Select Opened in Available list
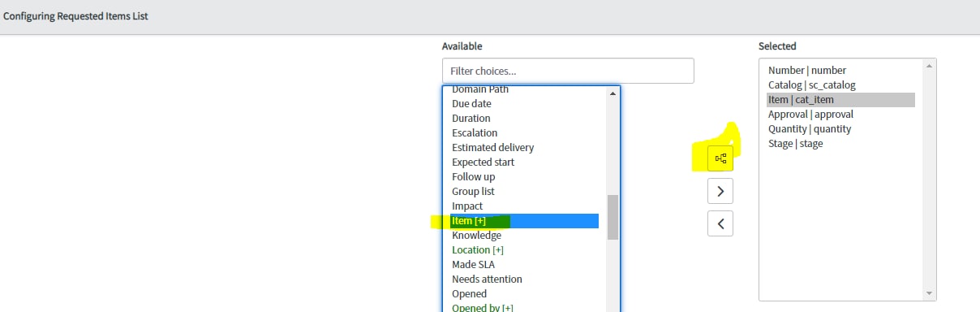This screenshot has width=980, height=312. 525,294
